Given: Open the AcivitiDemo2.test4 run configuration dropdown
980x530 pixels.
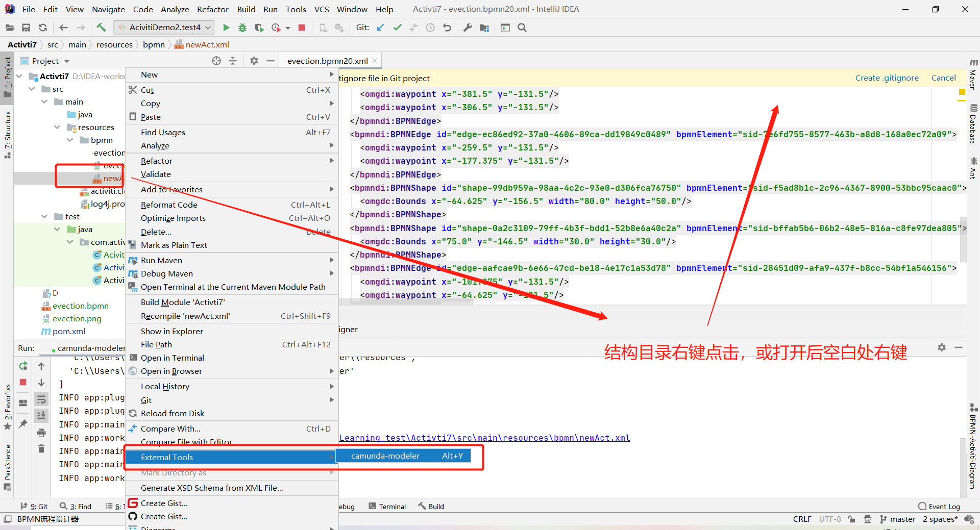Looking at the screenshot, I should pos(164,28).
